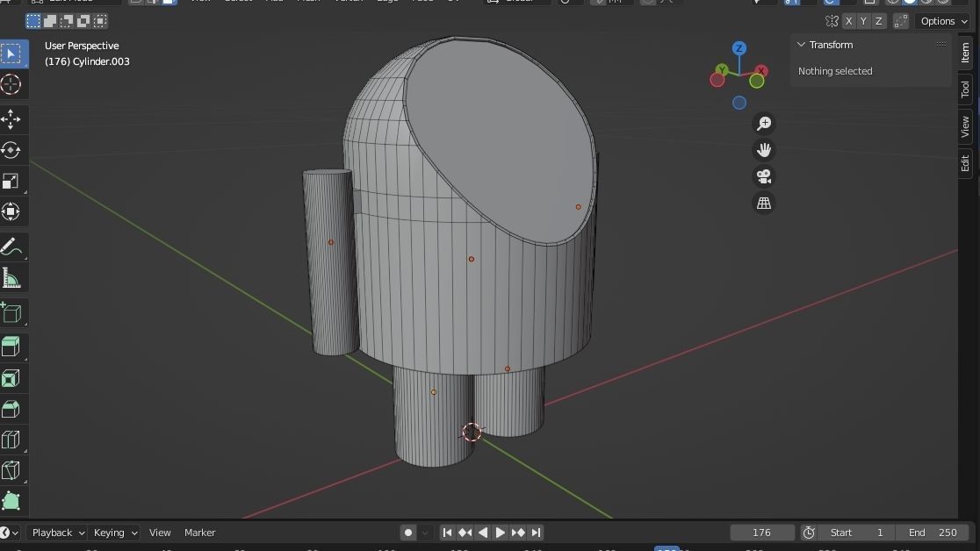
Task: Choose the Move tool
Action: pos(11,119)
